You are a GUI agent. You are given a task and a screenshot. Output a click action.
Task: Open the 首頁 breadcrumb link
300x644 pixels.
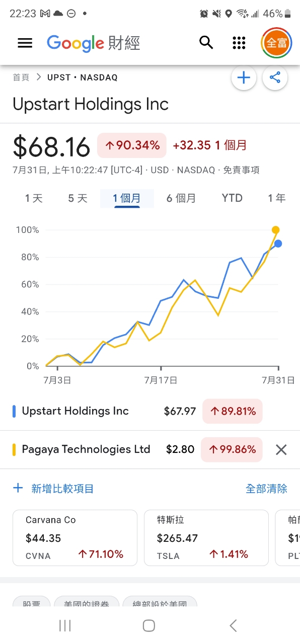21,77
